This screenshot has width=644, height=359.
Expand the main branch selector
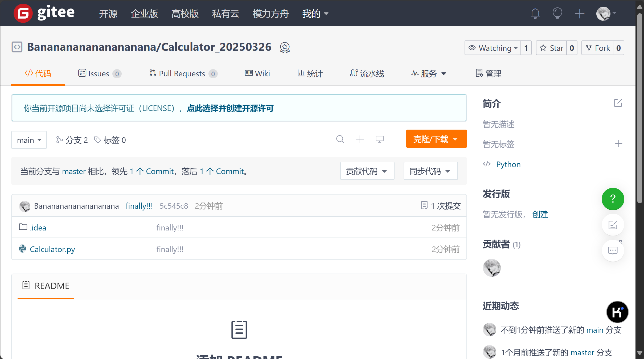(29, 140)
